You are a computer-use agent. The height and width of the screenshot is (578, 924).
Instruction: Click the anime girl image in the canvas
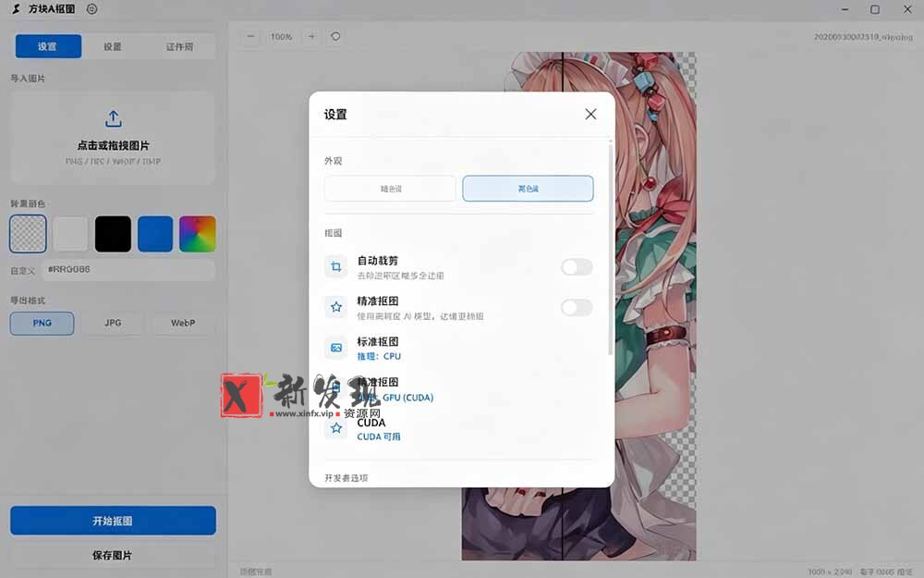(655, 307)
